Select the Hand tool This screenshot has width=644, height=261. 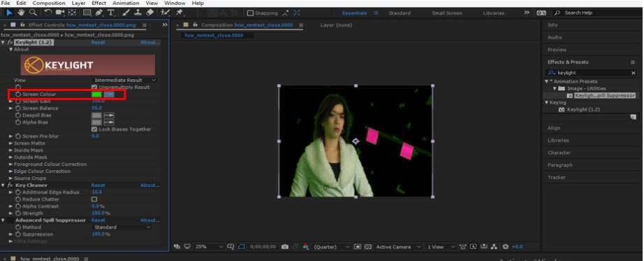pos(21,13)
